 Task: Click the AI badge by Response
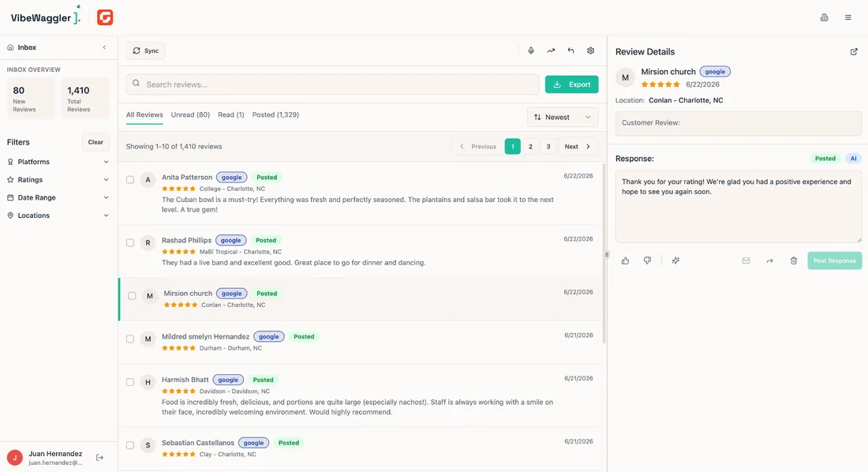853,159
